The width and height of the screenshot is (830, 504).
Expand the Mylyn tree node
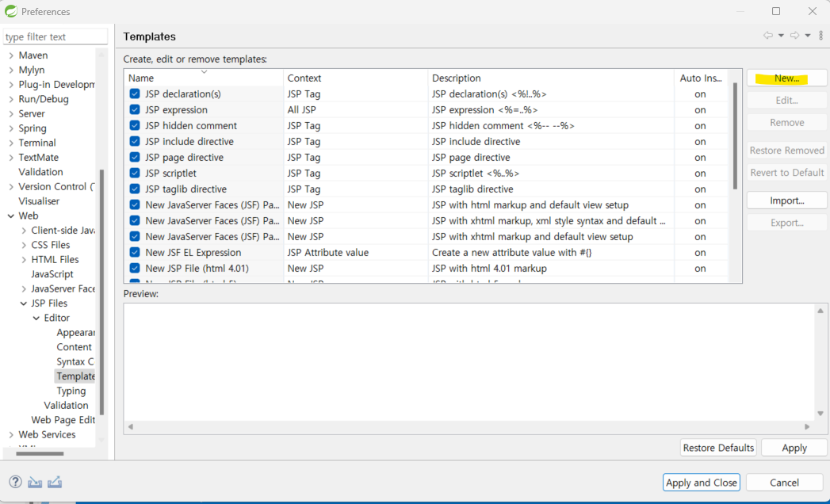pos(11,70)
